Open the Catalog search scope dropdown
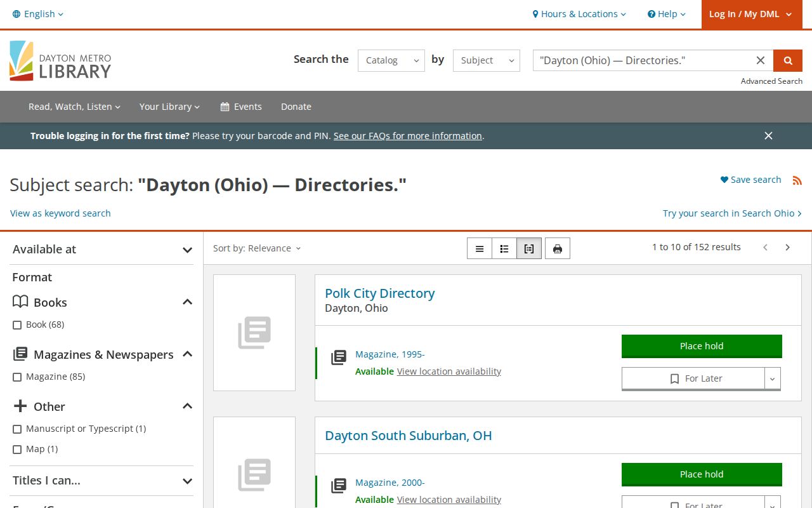This screenshot has width=812, height=508. 391,60
